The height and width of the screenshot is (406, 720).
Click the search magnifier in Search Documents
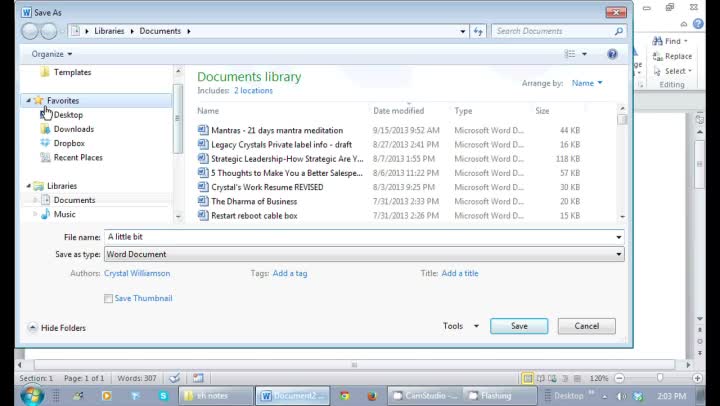click(x=619, y=31)
